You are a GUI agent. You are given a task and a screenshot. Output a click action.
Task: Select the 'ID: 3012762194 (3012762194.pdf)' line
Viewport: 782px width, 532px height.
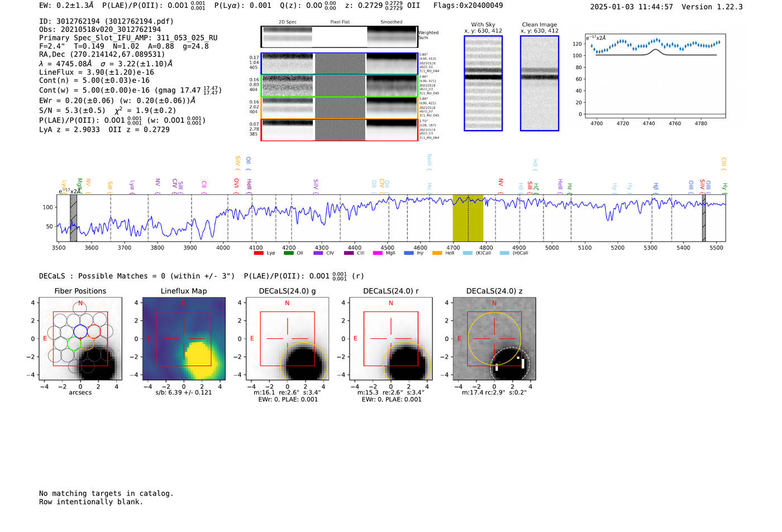coord(107,21)
